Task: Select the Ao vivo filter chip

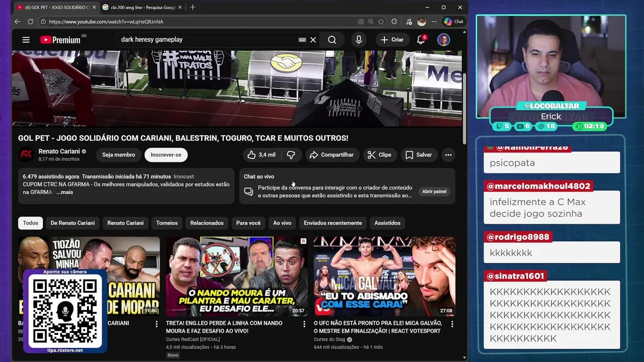Action: point(282,223)
